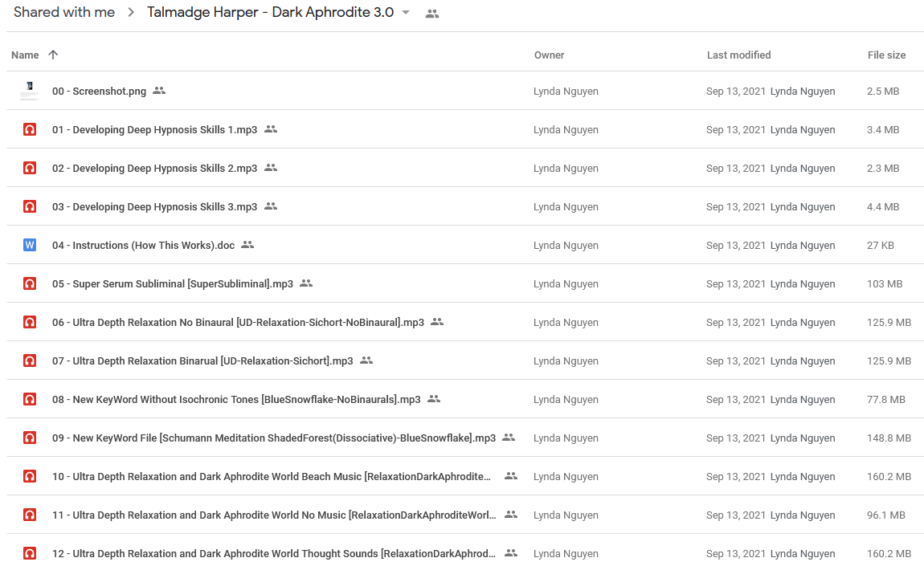Image resolution: width=924 pixels, height=562 pixels.
Task: Click the 148.8 MB size of 09 KeyWord File
Action: point(889,438)
